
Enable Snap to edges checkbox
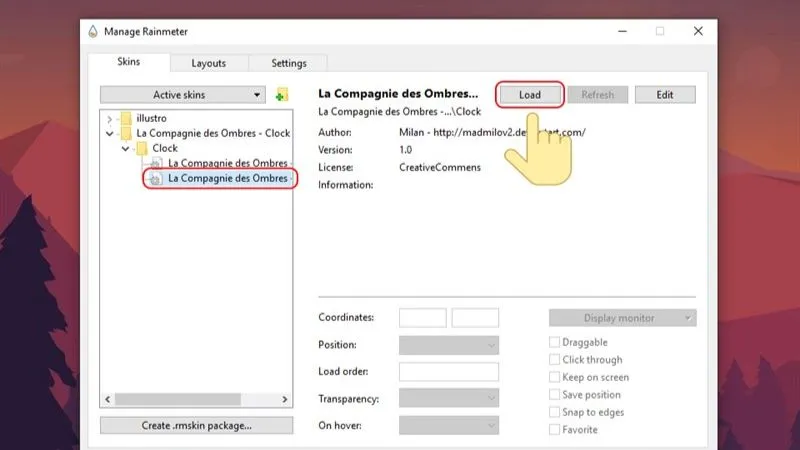click(x=554, y=412)
